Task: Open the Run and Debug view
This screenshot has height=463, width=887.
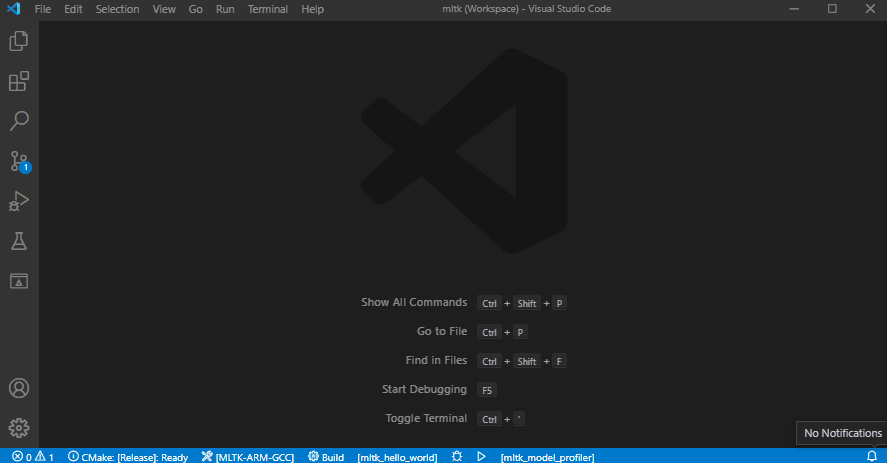Action: click(x=19, y=201)
